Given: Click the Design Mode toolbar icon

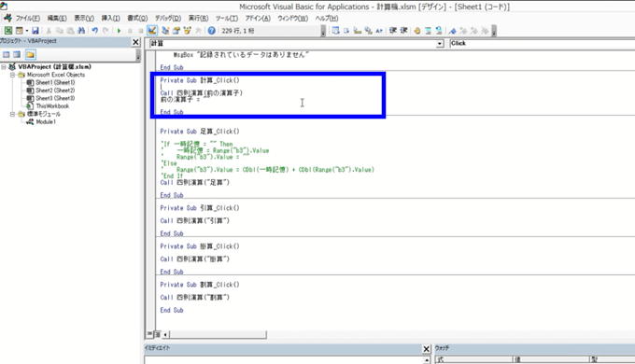Looking at the screenshot, I should point(152,31).
